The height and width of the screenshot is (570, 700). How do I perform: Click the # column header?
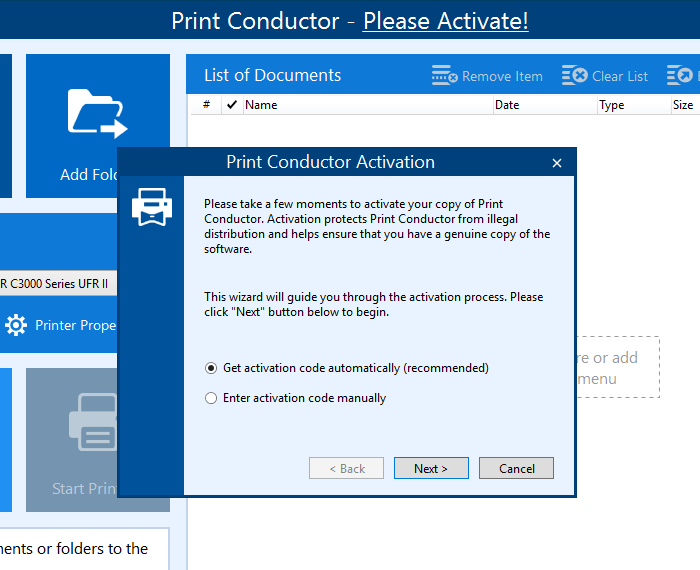(x=206, y=105)
